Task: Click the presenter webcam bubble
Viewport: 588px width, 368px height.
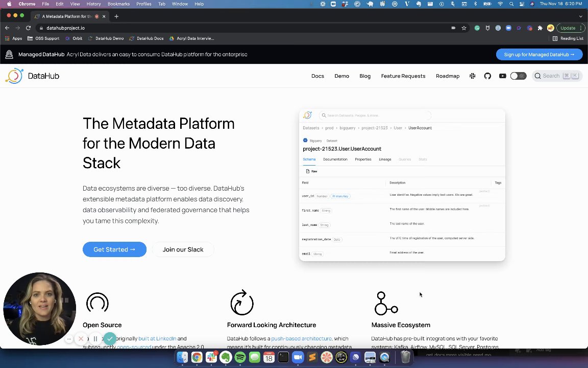Action: click(39, 309)
